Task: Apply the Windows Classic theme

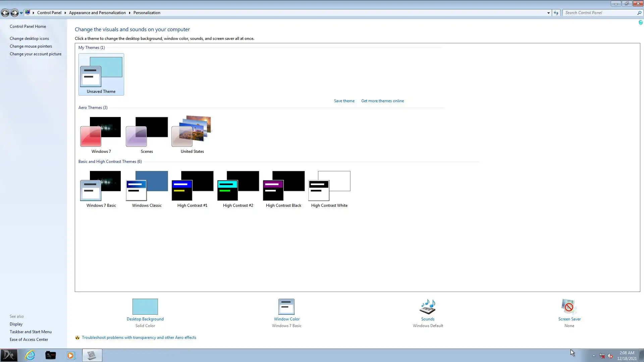Action: pyautogui.click(x=147, y=186)
